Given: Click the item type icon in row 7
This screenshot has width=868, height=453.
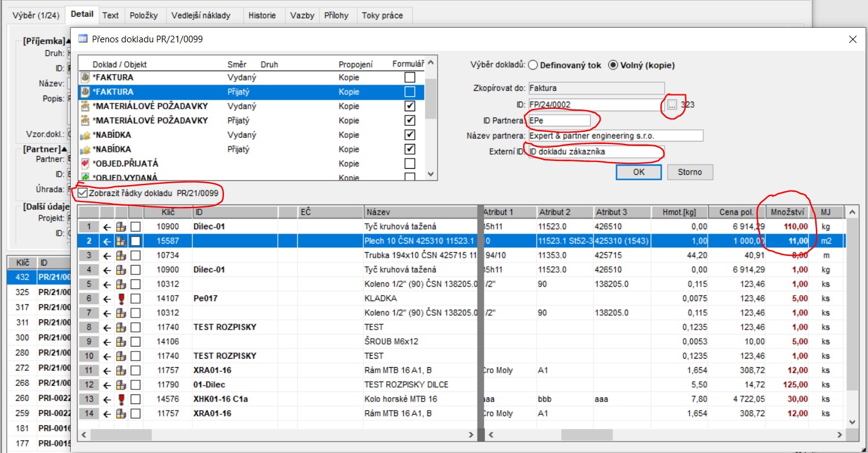Looking at the screenshot, I should point(121,313).
